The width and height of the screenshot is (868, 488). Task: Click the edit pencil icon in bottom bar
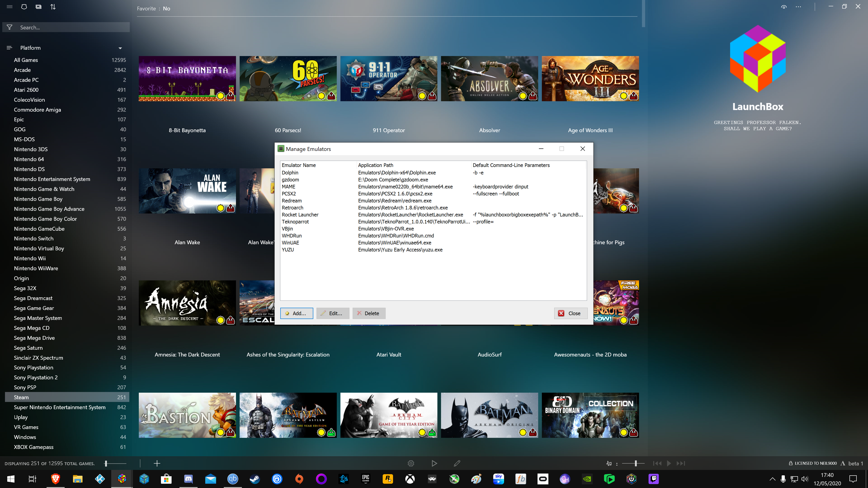pyautogui.click(x=457, y=463)
